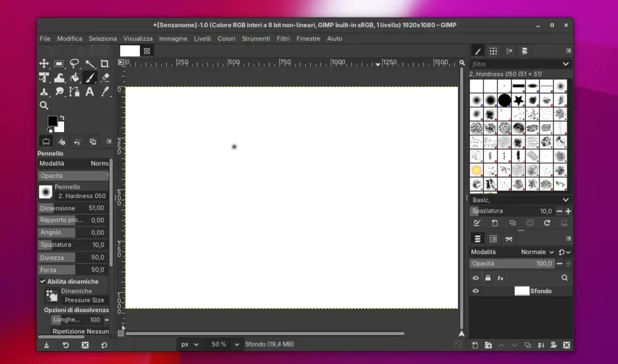This screenshot has height=364, width=618.
Task: Select the Crop tool
Action: pos(105,63)
